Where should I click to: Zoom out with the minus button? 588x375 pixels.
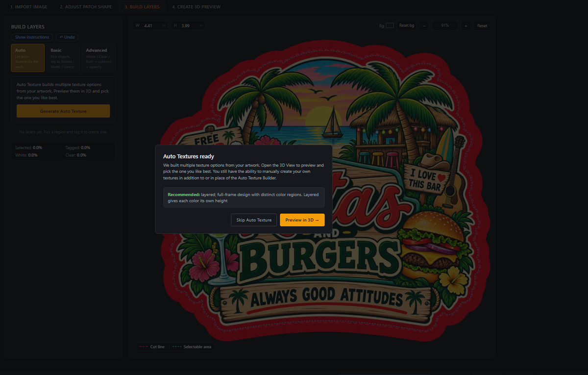(x=424, y=25)
